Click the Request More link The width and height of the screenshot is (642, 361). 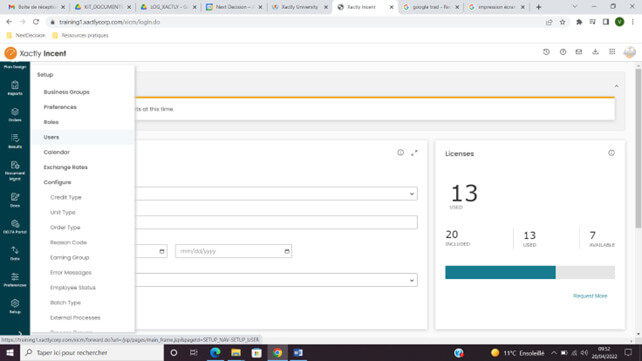point(590,296)
